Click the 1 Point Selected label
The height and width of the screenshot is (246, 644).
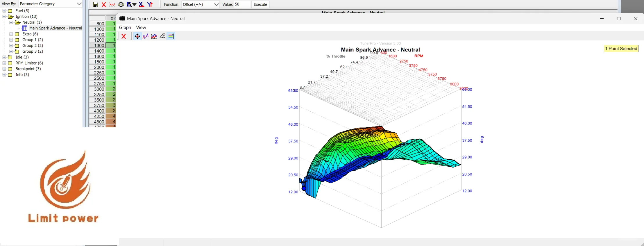coord(621,49)
